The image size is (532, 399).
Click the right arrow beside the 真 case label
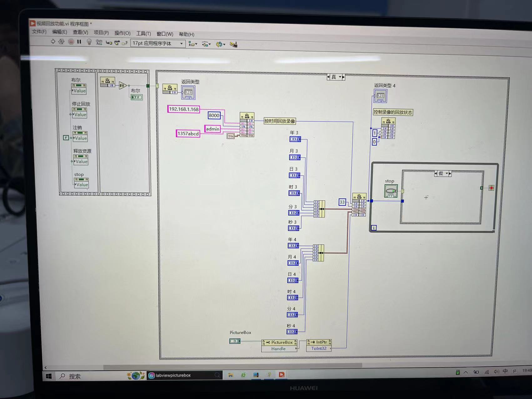pos(344,77)
